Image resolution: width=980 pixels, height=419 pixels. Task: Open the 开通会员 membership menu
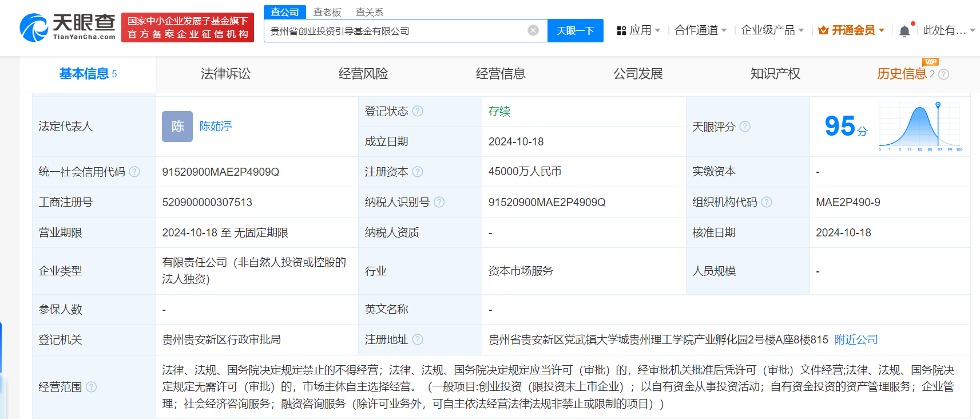click(851, 30)
